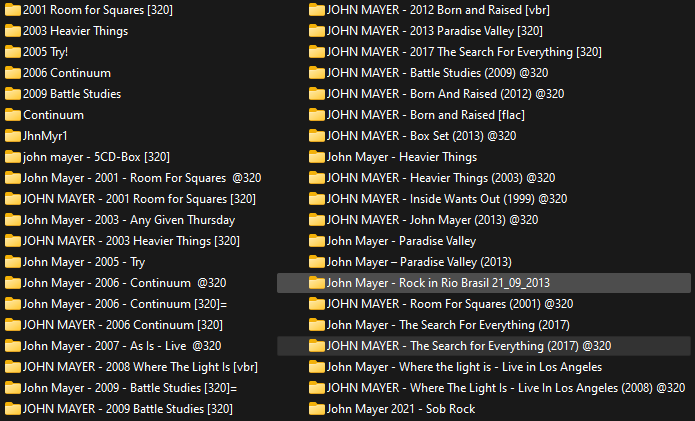Click folder icon of 'JOHN MAYER - 2017 The Search For Everything [320]'

pos(316,52)
